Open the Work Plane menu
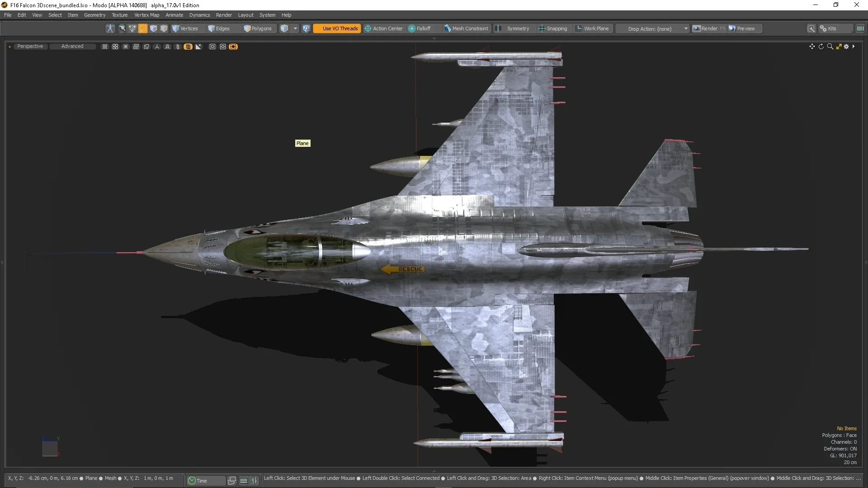 tap(592, 28)
